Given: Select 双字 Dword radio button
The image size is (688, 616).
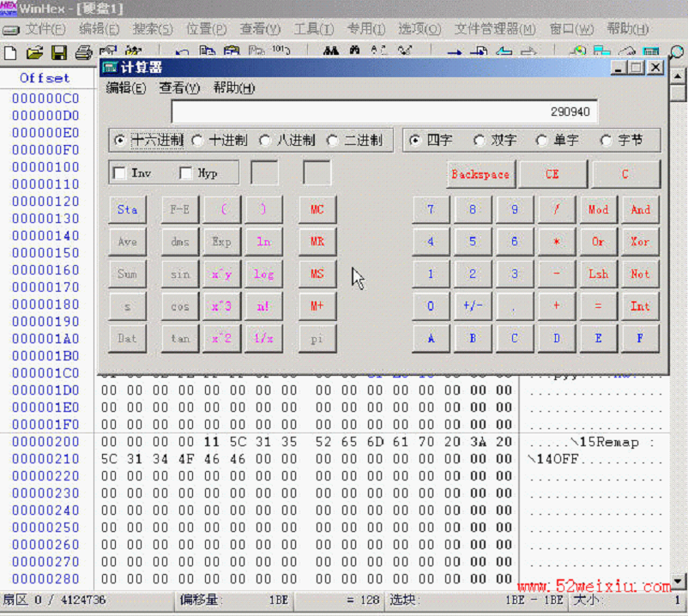Looking at the screenshot, I should coord(479,141).
